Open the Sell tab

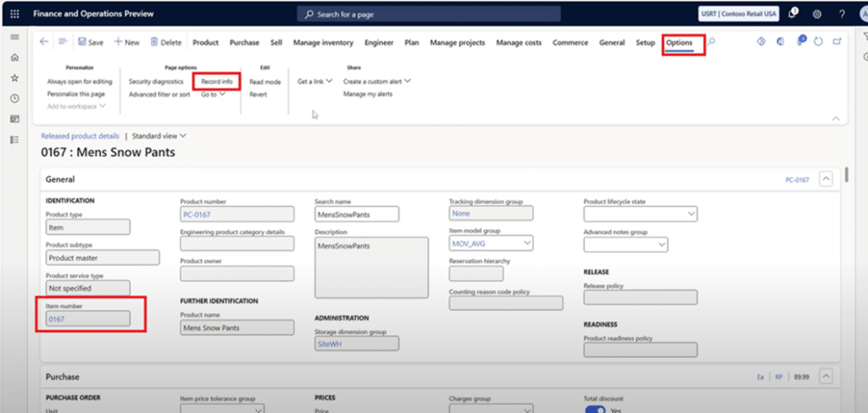pos(276,42)
